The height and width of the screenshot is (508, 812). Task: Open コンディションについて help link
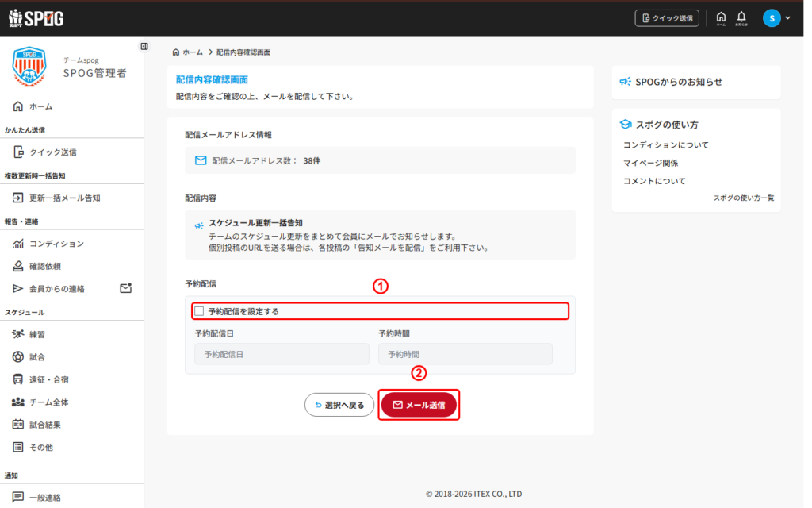tap(666, 145)
